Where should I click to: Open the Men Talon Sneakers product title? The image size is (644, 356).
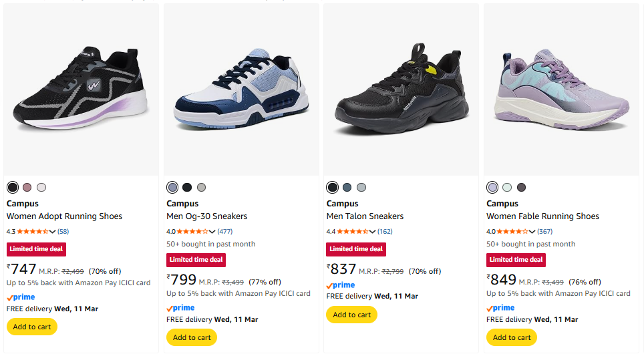pos(365,216)
